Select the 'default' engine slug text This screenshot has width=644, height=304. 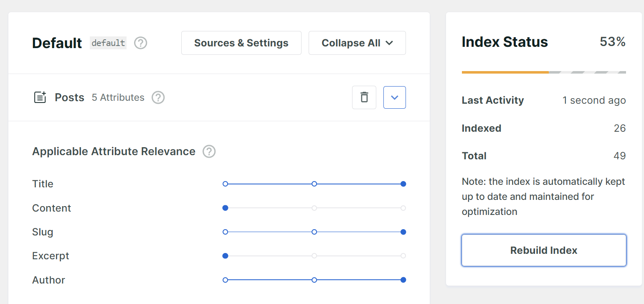click(x=108, y=43)
